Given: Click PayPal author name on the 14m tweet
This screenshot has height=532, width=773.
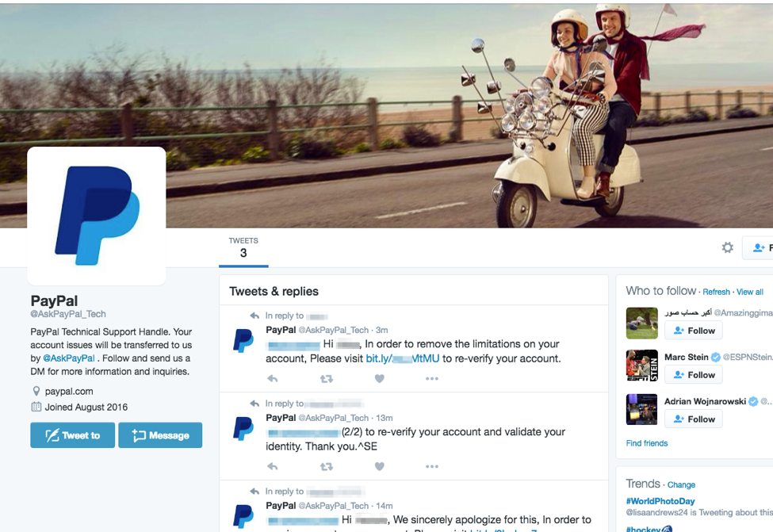Looking at the screenshot, I should (x=281, y=505).
